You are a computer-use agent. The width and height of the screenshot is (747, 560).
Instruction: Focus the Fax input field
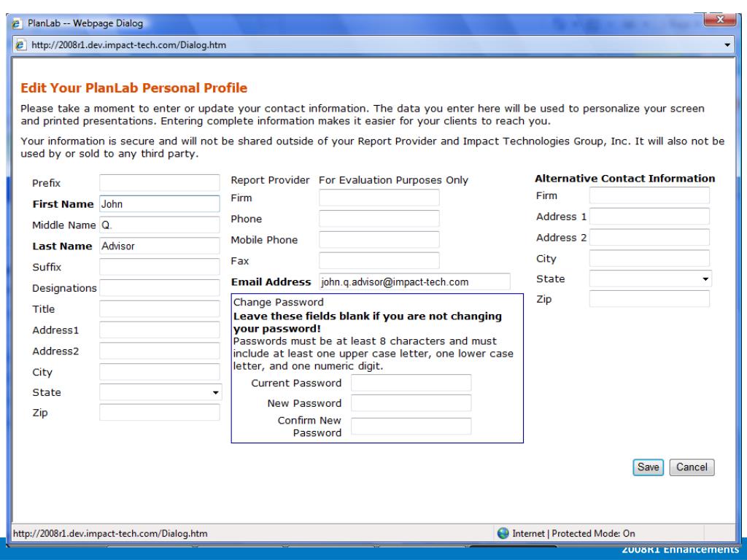tap(379, 260)
